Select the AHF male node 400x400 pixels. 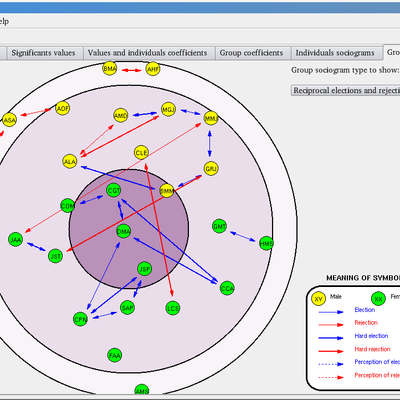[153, 69]
